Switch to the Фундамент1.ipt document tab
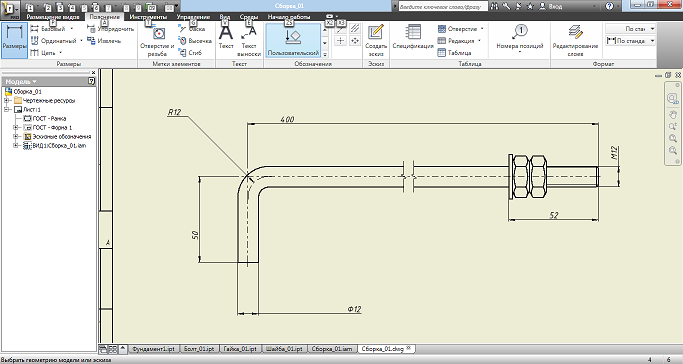 pyautogui.click(x=153, y=349)
